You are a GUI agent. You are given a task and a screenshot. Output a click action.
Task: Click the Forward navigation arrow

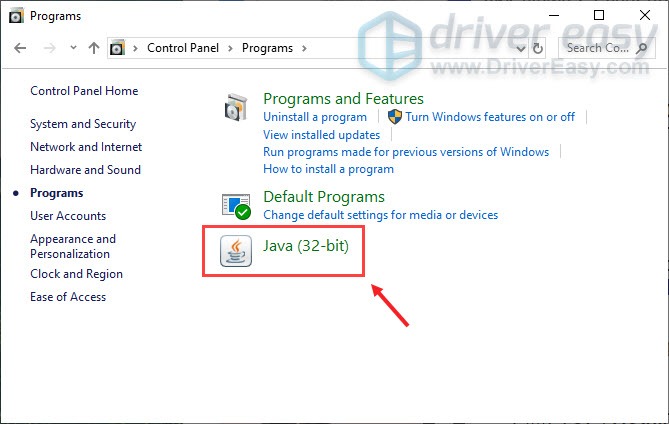coord(49,48)
